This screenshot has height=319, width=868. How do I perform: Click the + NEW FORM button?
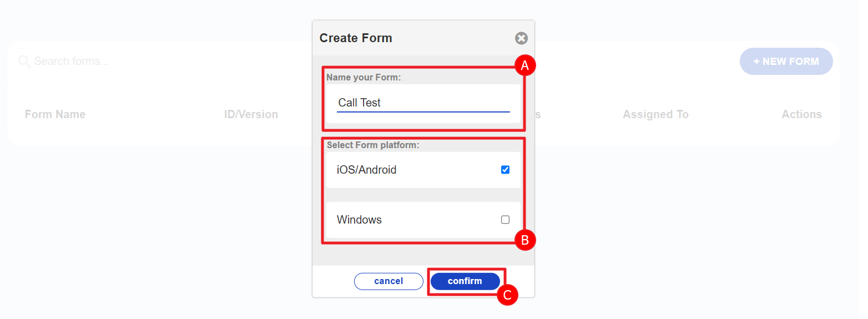[786, 62]
